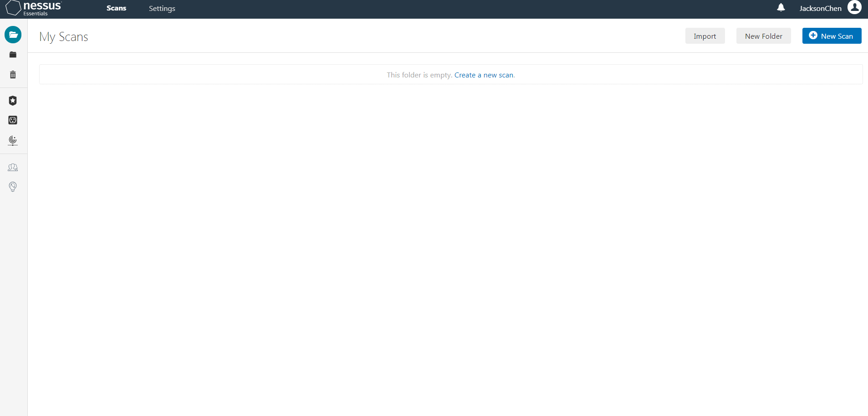
Task: Open the Plugin Rules icon
Action: coord(13,120)
